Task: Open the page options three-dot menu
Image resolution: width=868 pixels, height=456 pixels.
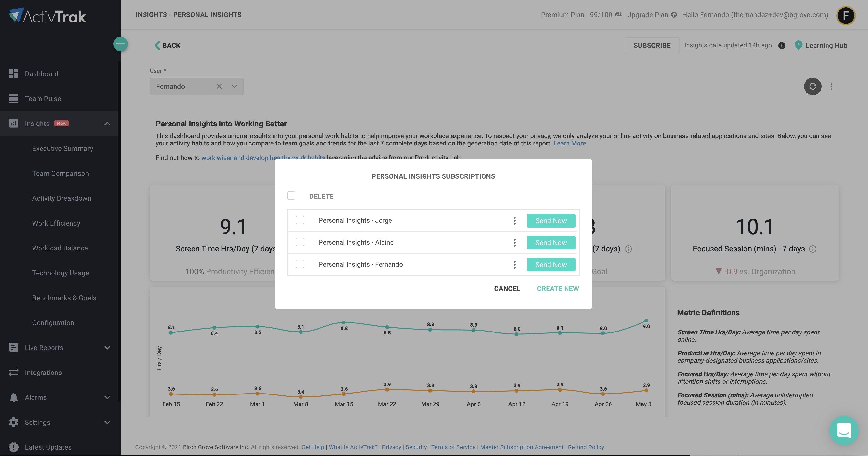Action: pos(831,86)
